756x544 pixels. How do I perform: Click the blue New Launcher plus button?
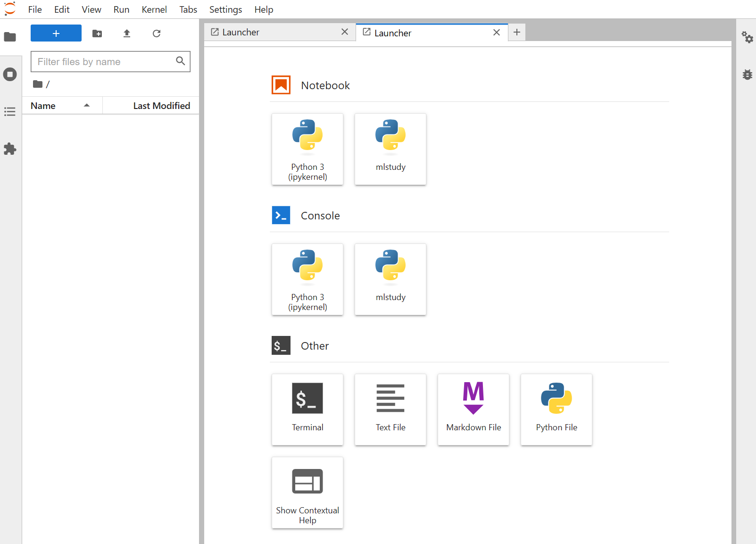point(56,33)
